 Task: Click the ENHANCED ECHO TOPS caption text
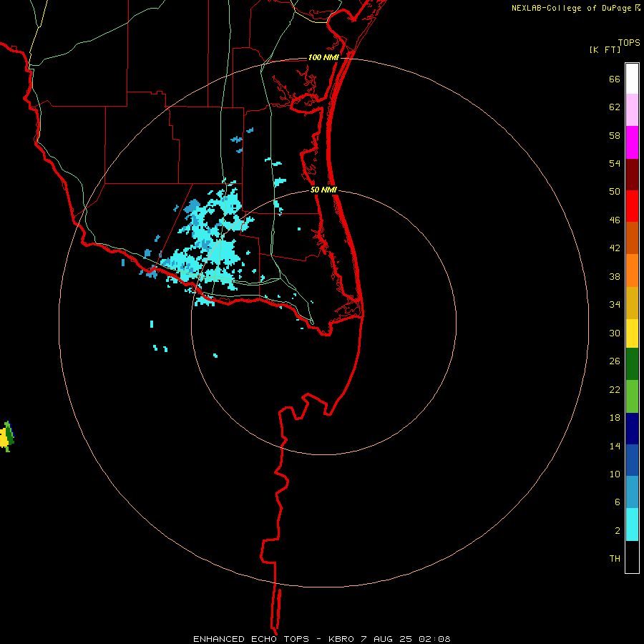click(x=251, y=639)
